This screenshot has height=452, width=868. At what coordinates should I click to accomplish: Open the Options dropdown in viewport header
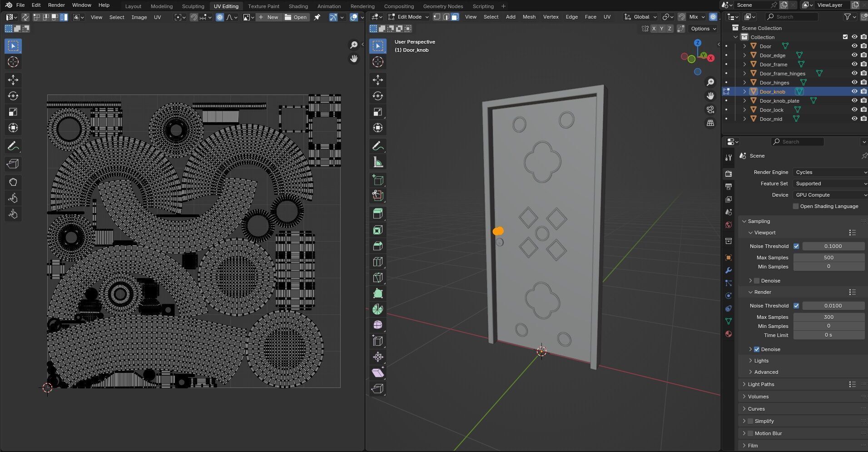pos(703,29)
